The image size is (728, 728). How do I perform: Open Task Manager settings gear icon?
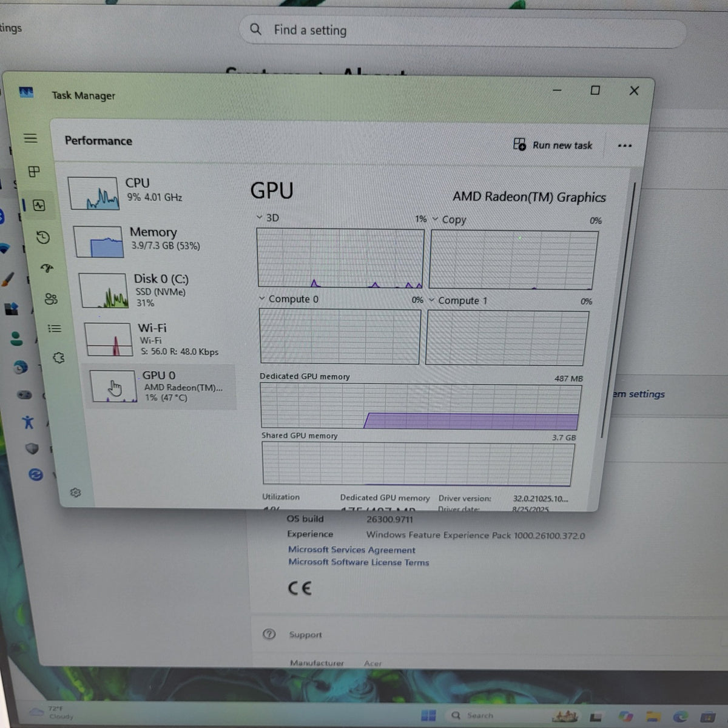[75, 493]
